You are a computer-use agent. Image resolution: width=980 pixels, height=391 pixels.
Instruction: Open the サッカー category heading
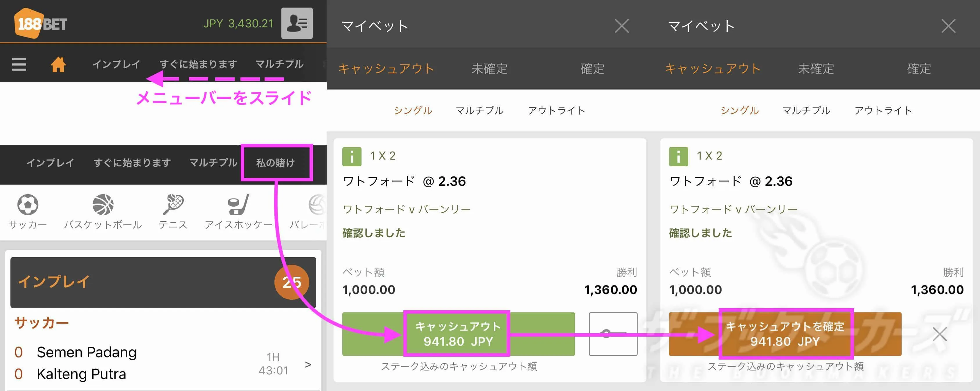pyautogui.click(x=42, y=323)
